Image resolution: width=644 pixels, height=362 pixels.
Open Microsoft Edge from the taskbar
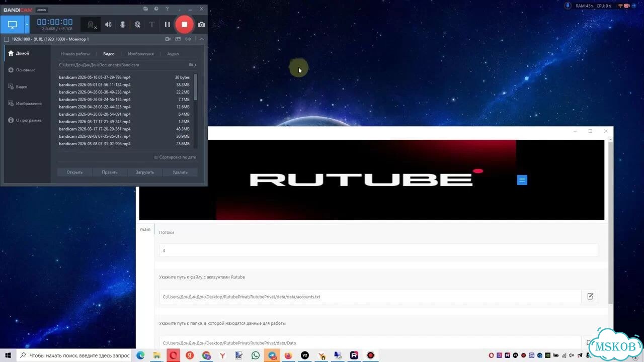[140, 355]
